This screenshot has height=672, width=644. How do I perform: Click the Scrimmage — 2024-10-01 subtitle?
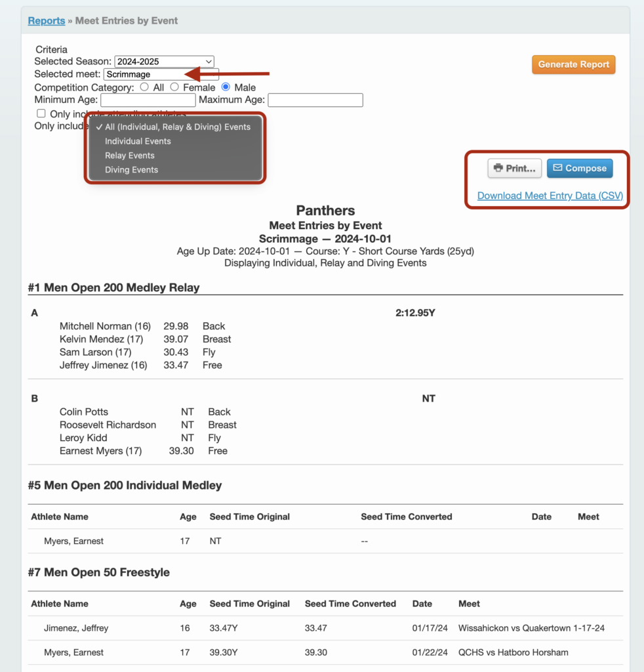[325, 239]
